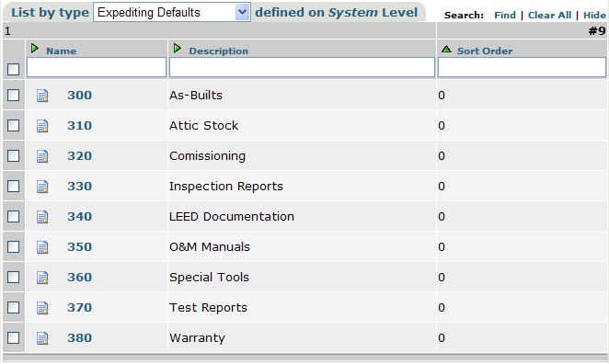Open document icon for row 310
This screenshot has height=364, width=609.
(x=42, y=126)
